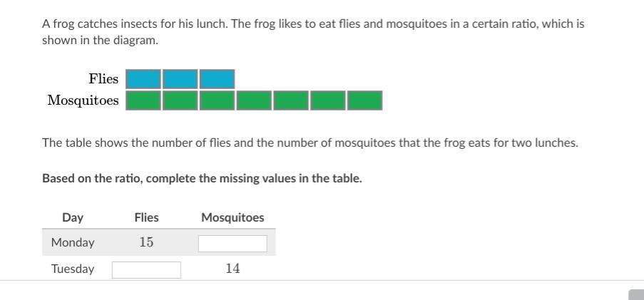The image size is (644, 300).
Task: Select the Monday row label
Action: [x=73, y=242]
